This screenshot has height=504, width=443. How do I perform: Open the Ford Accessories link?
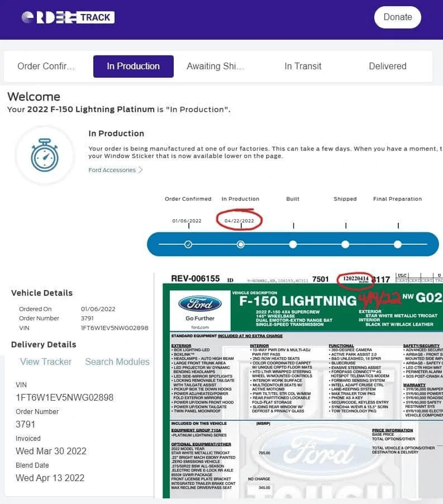click(x=112, y=170)
